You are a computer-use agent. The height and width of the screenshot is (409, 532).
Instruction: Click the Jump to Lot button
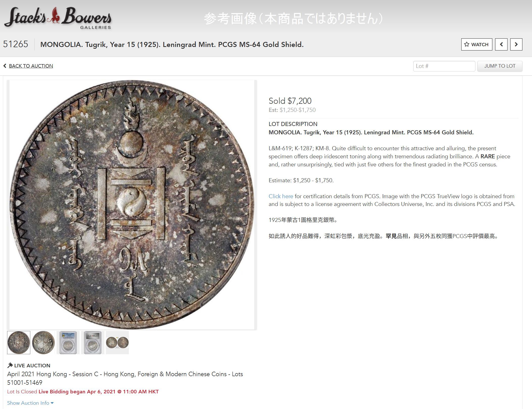[x=500, y=66]
